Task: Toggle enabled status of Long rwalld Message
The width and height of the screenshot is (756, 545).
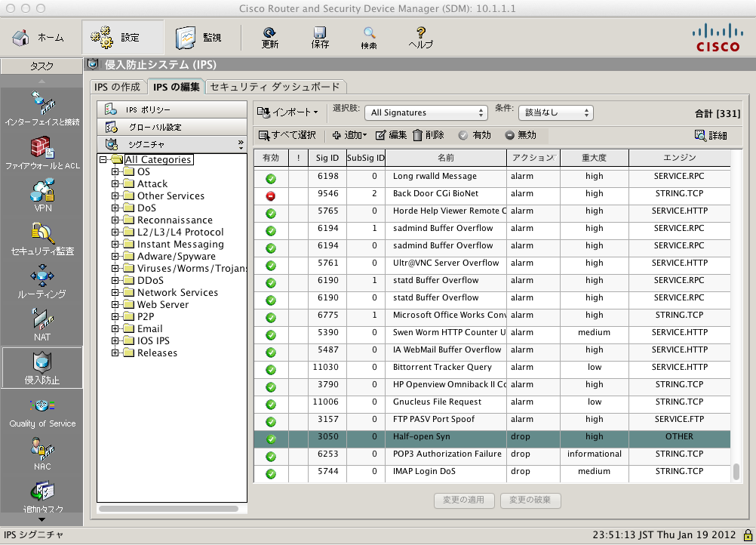Action: (271, 179)
